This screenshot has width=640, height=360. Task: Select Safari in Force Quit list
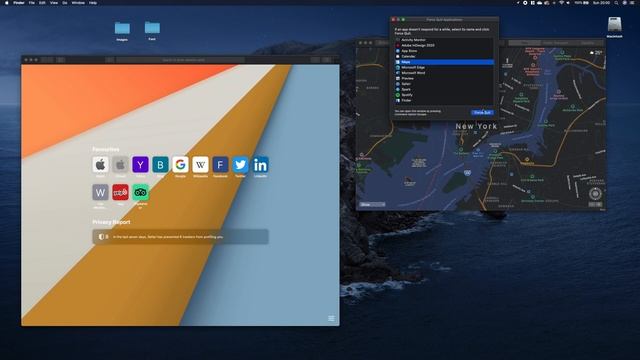click(444, 84)
